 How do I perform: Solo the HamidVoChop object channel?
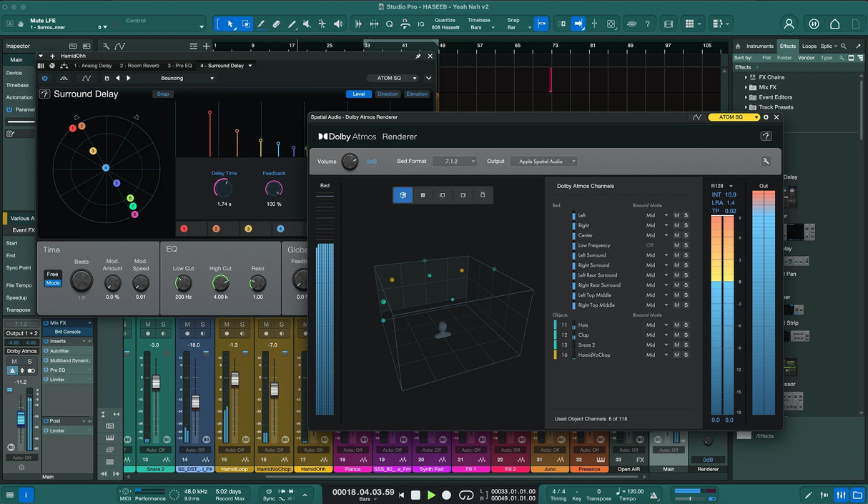pos(686,355)
